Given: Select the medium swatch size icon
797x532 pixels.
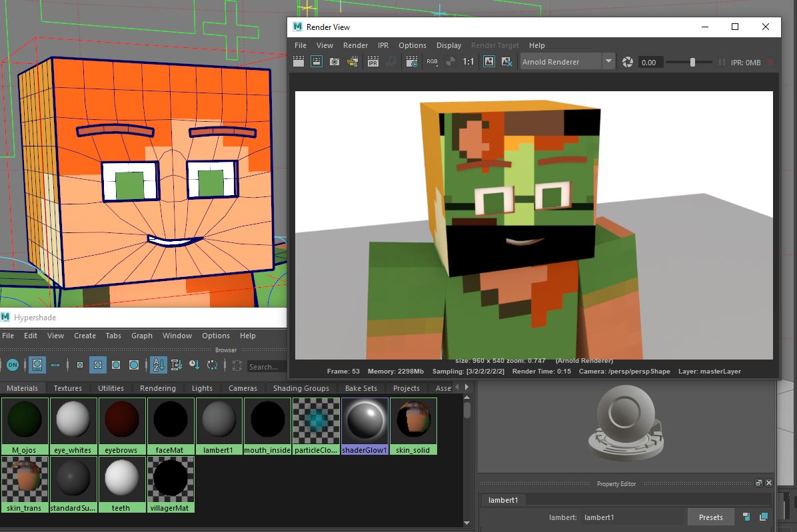Looking at the screenshot, I should [97, 364].
